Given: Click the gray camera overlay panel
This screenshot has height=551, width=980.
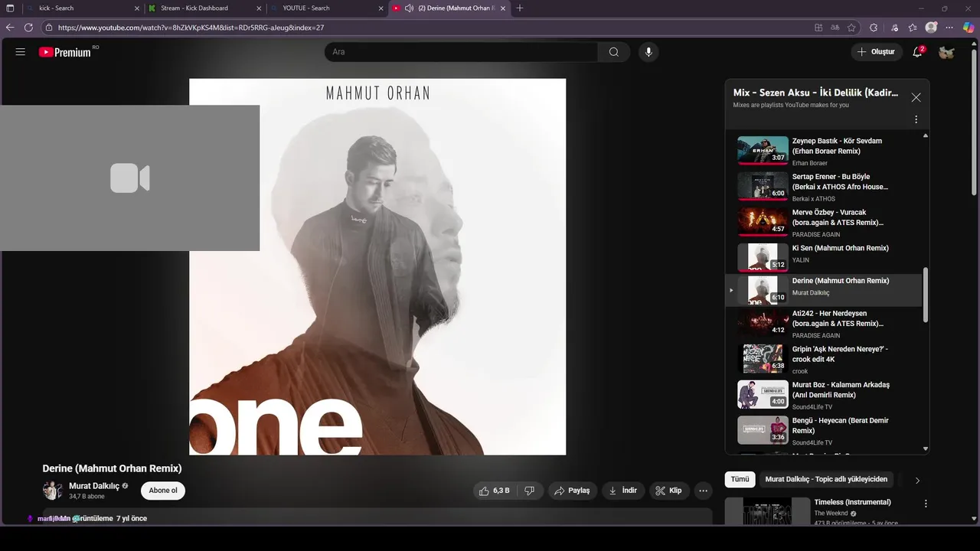Looking at the screenshot, I should click(x=129, y=178).
